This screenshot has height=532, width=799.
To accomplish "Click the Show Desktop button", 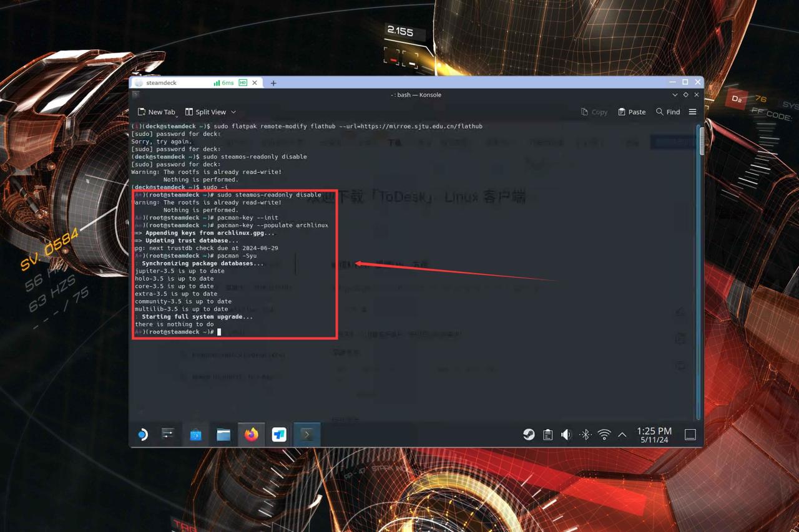I will coord(690,435).
